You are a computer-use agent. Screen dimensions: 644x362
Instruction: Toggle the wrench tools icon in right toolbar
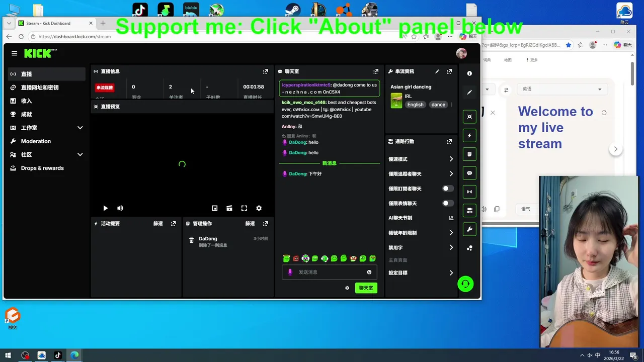click(469, 229)
